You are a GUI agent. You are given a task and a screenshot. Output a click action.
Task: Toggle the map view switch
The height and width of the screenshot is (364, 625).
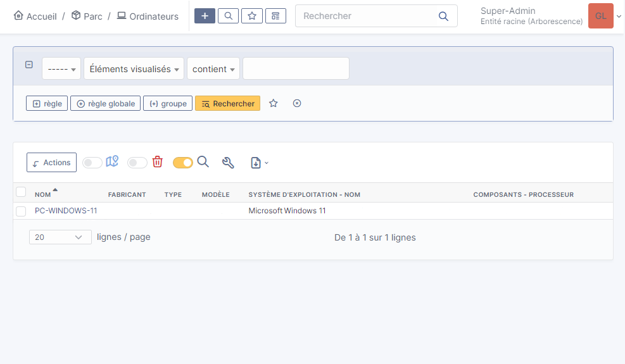(x=92, y=163)
